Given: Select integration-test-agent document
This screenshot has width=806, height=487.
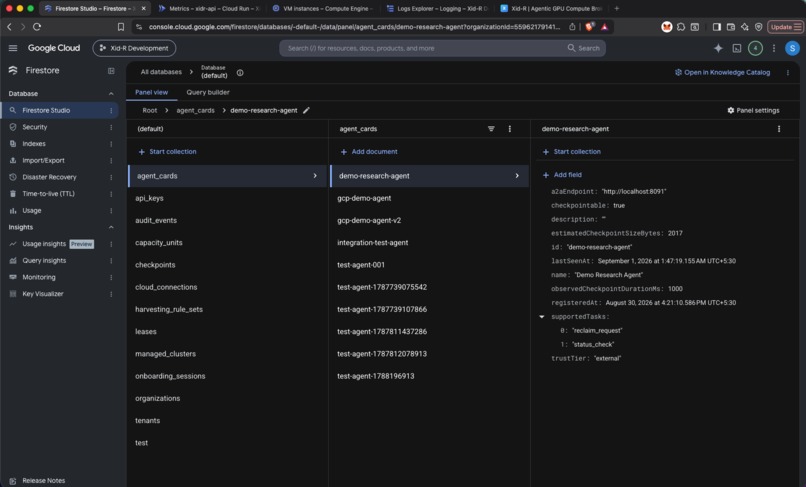Looking at the screenshot, I should (429, 243).
